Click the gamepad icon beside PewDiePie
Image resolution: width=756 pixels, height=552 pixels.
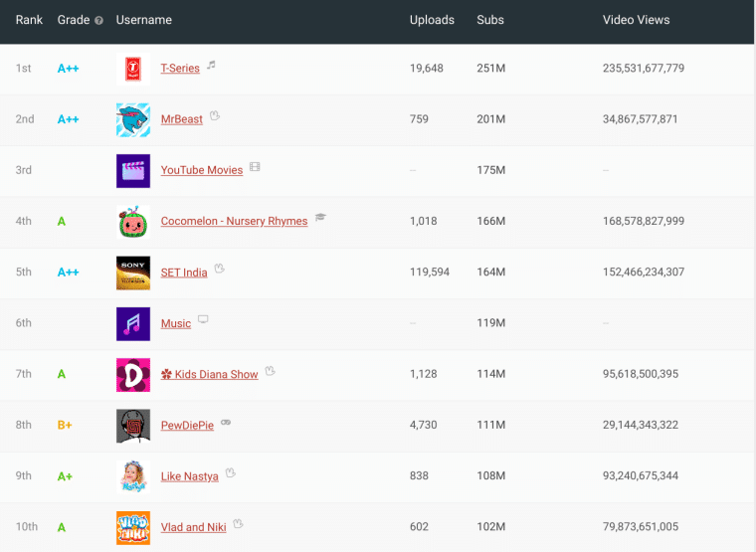pos(226,423)
